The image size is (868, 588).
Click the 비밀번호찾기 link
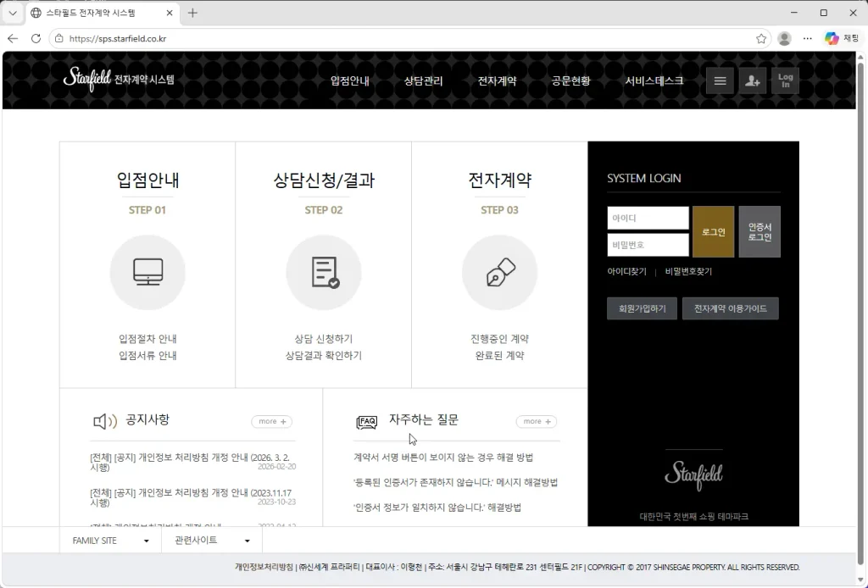[688, 272]
